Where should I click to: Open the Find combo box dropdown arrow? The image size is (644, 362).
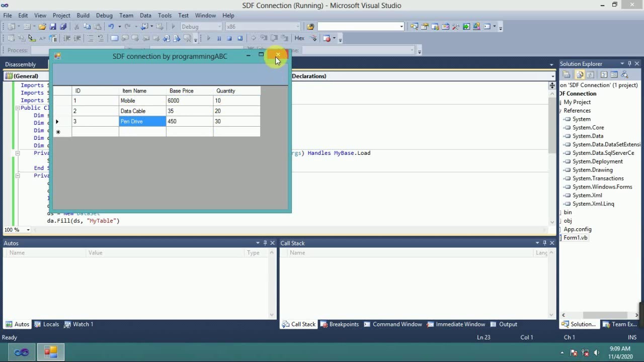click(401, 27)
